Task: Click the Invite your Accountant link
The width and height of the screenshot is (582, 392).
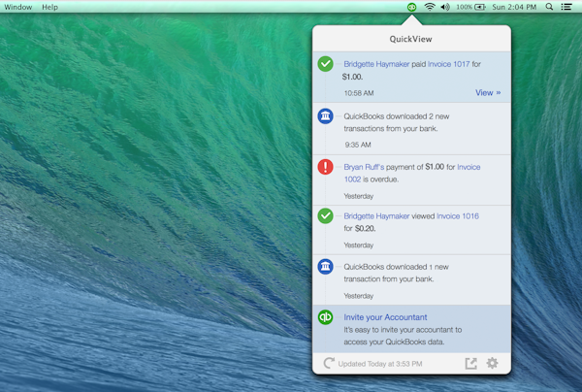Action: [x=385, y=317]
